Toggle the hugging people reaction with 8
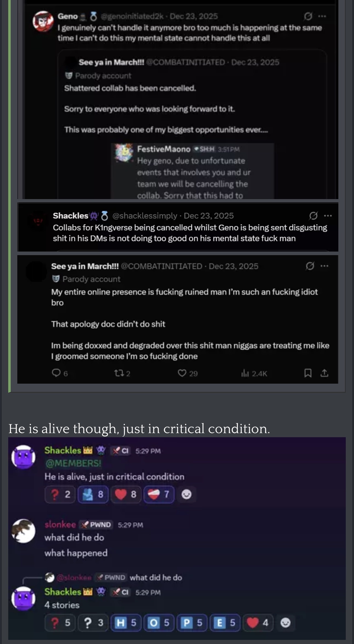Screen dimensions: 354x644 click(x=93, y=494)
